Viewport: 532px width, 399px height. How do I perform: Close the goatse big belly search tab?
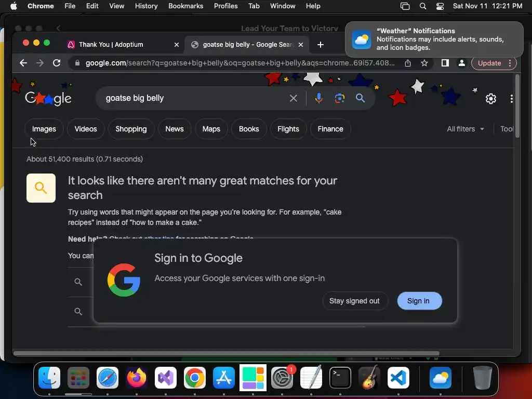click(301, 45)
